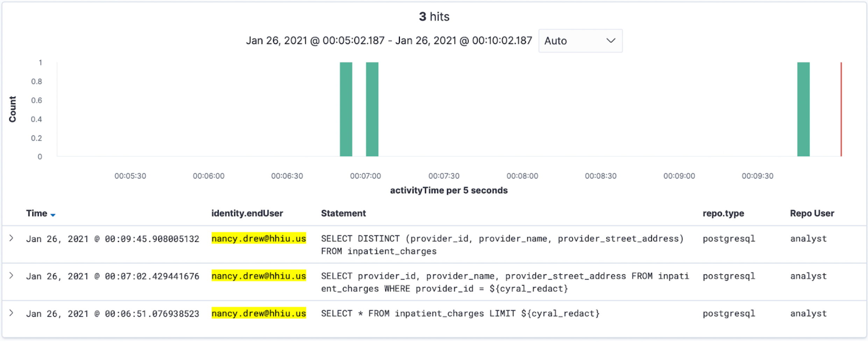This screenshot has width=868, height=343.
Task: Click the repo.type column header
Action: click(x=723, y=213)
